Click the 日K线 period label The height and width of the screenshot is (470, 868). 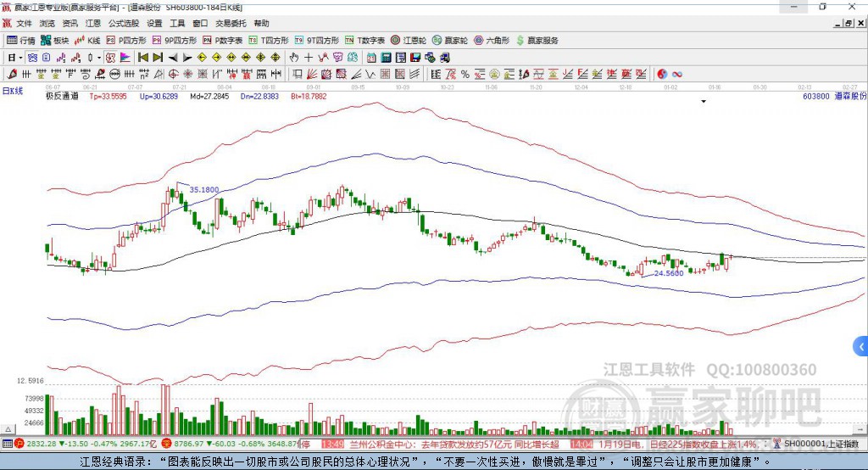pos(12,90)
